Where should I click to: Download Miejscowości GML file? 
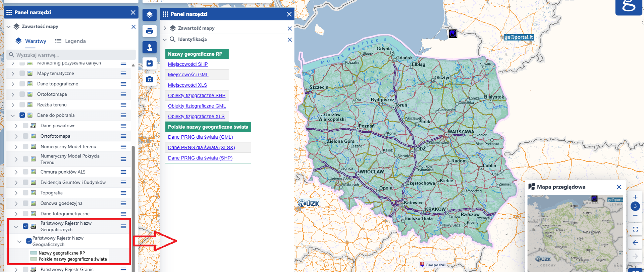[188, 75]
